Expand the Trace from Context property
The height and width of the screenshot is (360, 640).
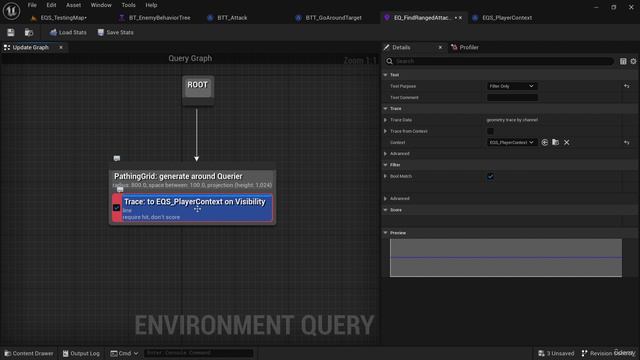385,131
